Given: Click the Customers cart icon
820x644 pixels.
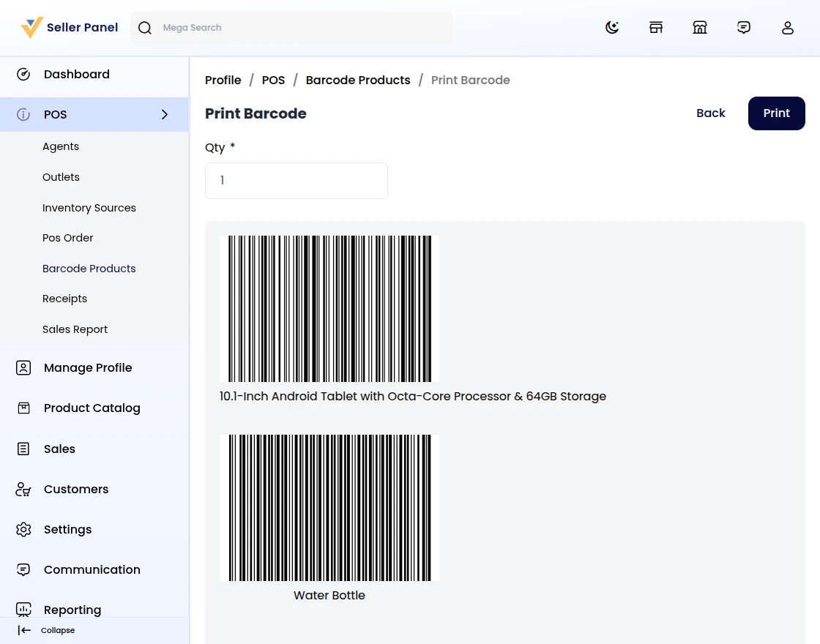Looking at the screenshot, I should 23,490.
